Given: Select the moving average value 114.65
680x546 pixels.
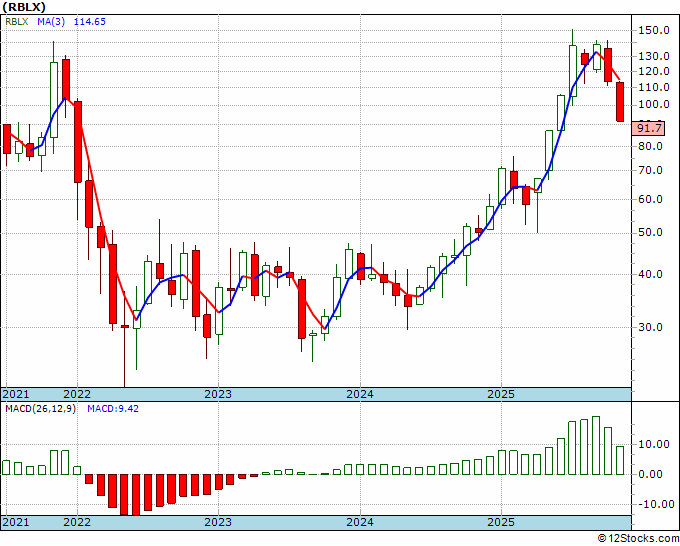Looking at the screenshot, I should pos(89,22).
